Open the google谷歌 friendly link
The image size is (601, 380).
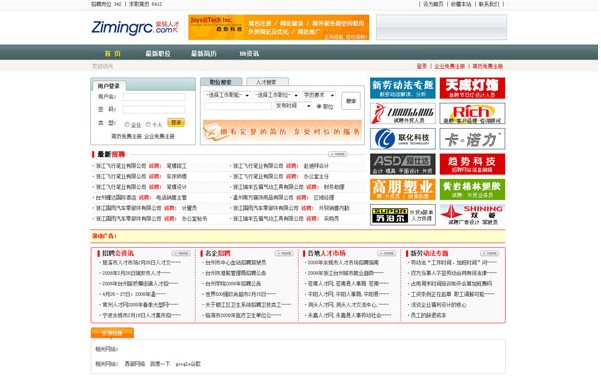point(188,364)
